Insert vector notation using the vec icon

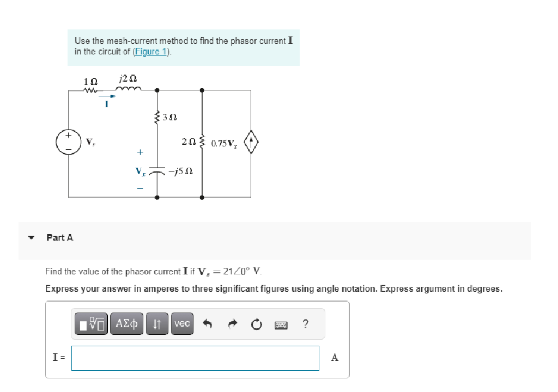(x=181, y=324)
